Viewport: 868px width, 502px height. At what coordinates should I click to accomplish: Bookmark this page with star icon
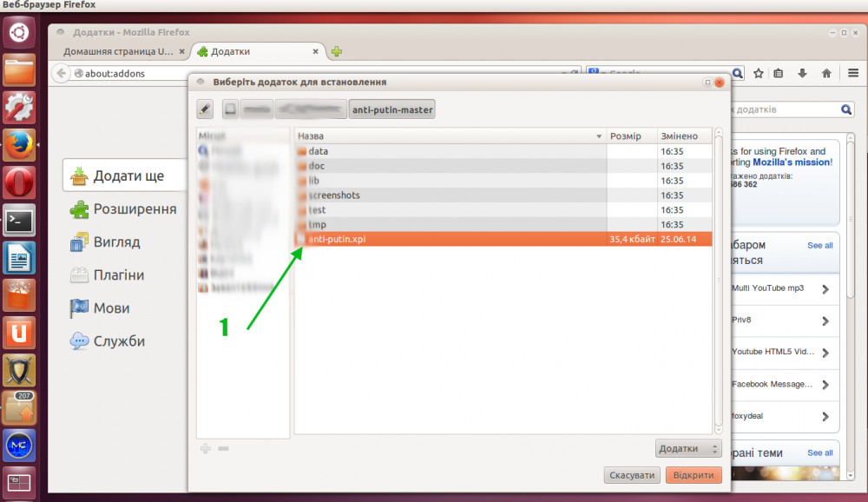(759, 73)
